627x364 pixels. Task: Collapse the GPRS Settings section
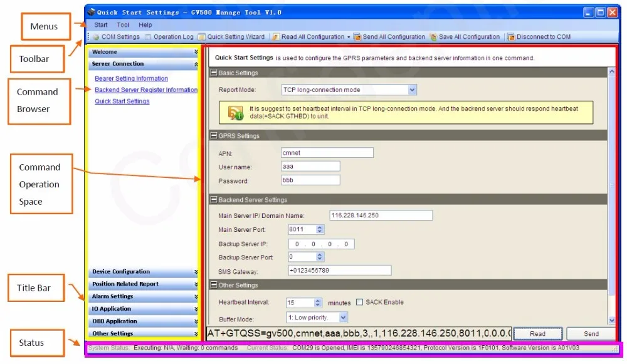click(x=214, y=136)
